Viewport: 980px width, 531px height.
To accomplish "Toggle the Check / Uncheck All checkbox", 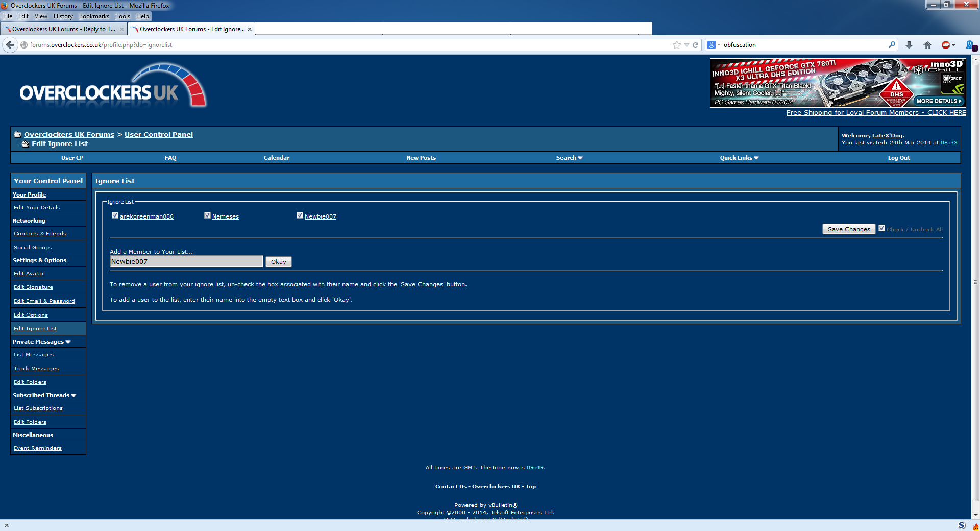I will 881,228.
